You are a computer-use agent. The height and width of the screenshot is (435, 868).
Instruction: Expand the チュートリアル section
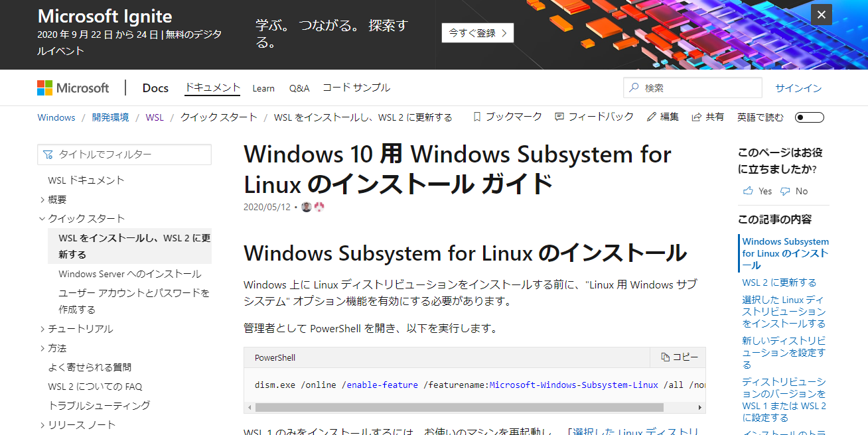point(42,329)
